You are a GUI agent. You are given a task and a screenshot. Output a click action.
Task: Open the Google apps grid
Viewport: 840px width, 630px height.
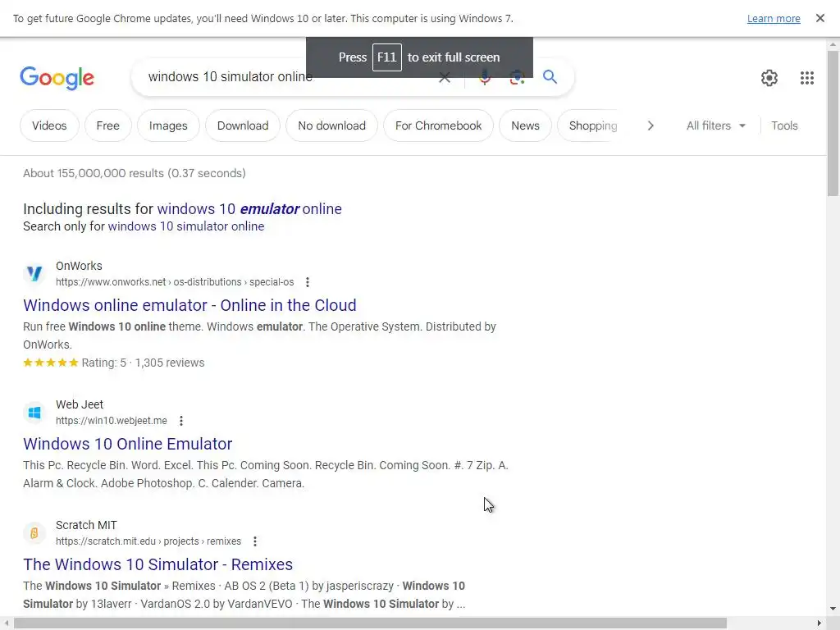point(807,78)
